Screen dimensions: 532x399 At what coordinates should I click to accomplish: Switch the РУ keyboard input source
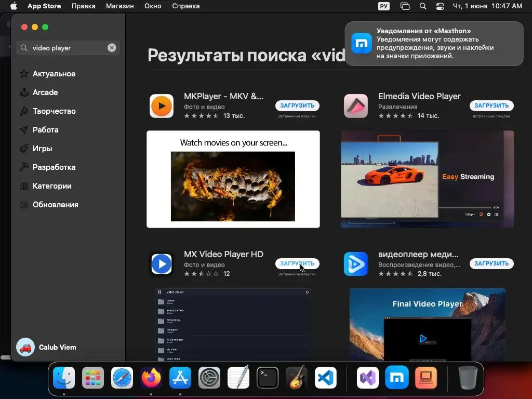384,6
